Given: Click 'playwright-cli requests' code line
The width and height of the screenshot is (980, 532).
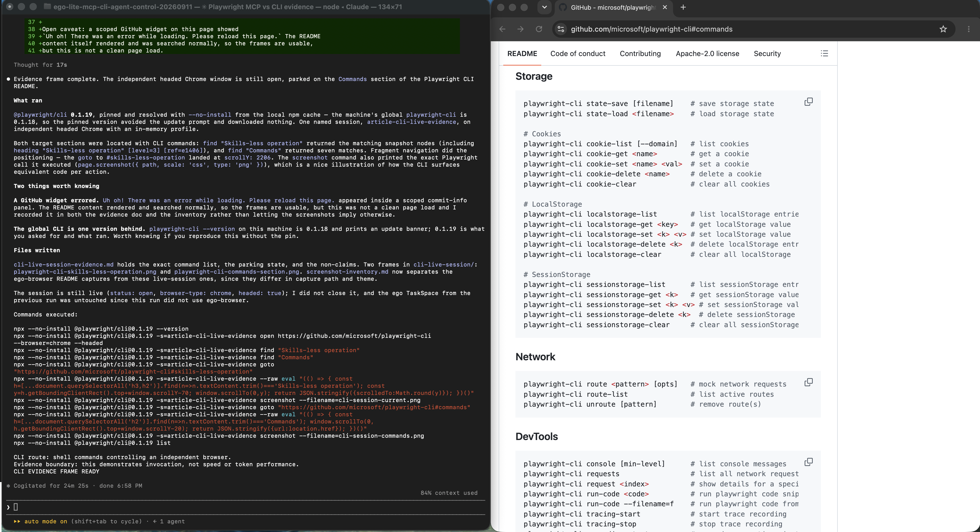Looking at the screenshot, I should 571,474.
